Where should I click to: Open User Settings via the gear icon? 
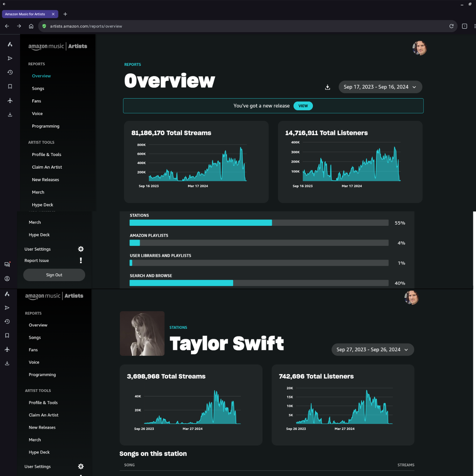point(81,249)
